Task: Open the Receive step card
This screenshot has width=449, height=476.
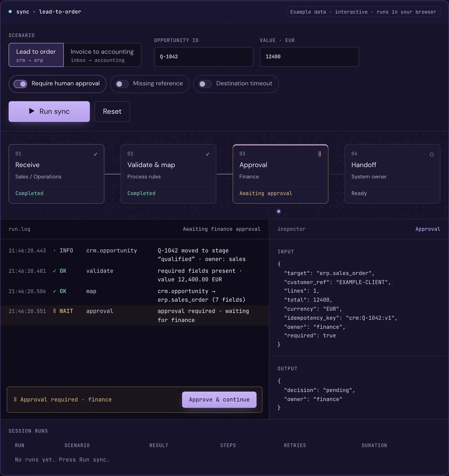Action: point(56,174)
